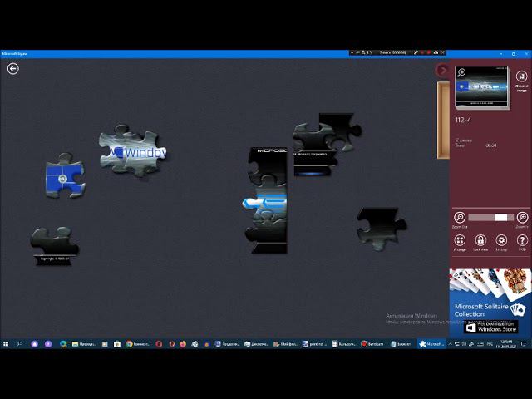Show hidden system tray icons
Screen dimensions: 532x399
[x=451, y=344]
